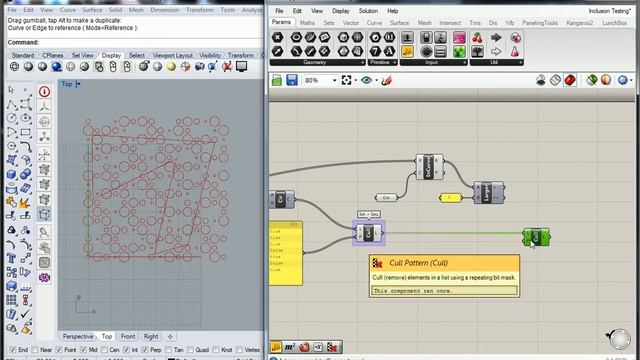Click the tree icon in the Util panel

point(477,51)
